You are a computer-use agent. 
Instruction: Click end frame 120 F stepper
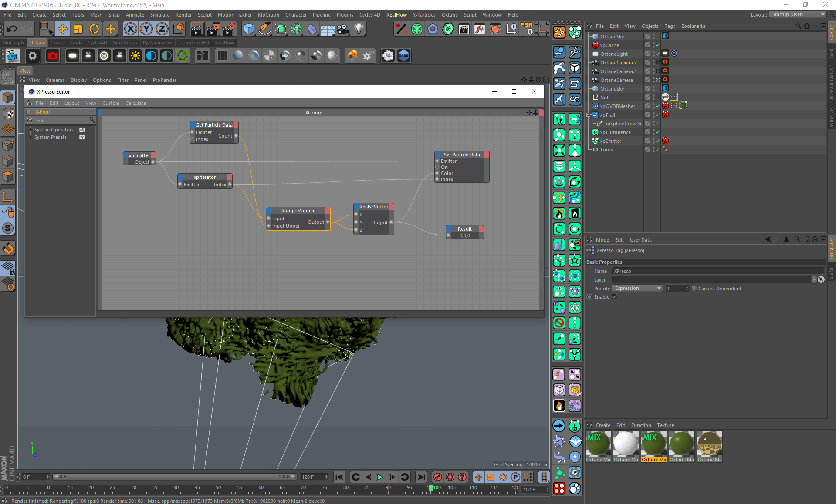[x=326, y=477]
